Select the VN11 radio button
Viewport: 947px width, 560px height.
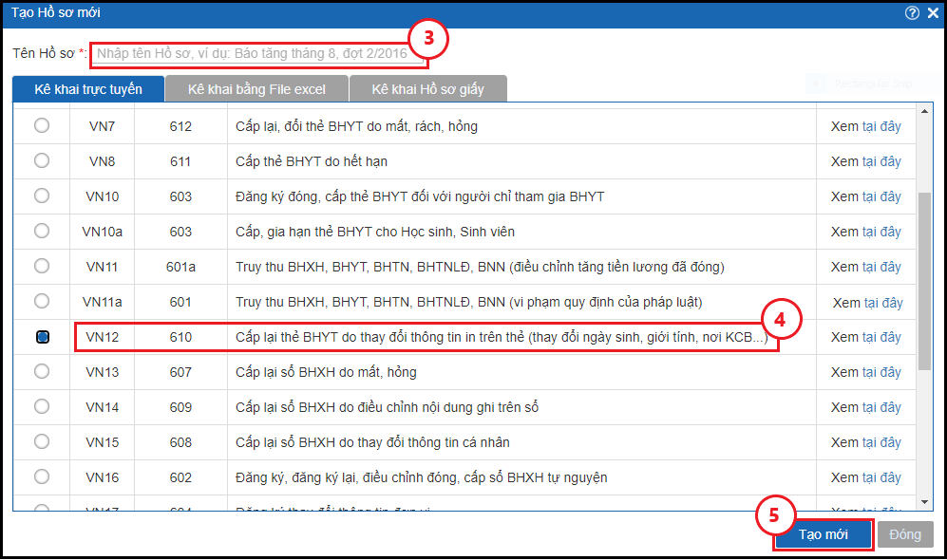pos(42,266)
